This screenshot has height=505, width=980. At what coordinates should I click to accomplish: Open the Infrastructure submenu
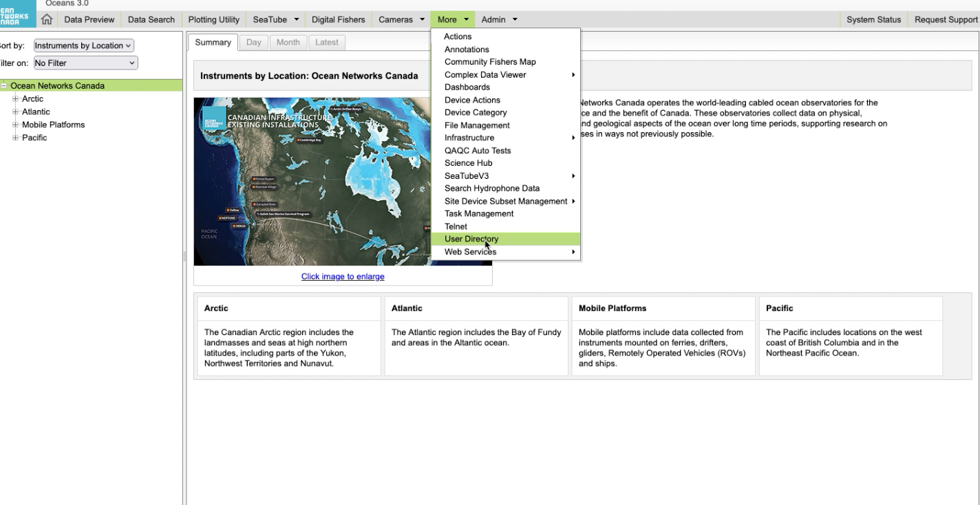505,138
